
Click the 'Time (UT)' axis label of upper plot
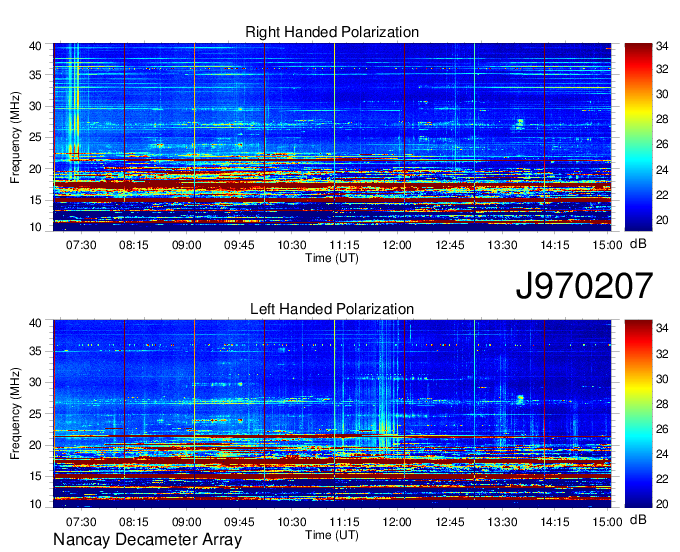(332, 258)
